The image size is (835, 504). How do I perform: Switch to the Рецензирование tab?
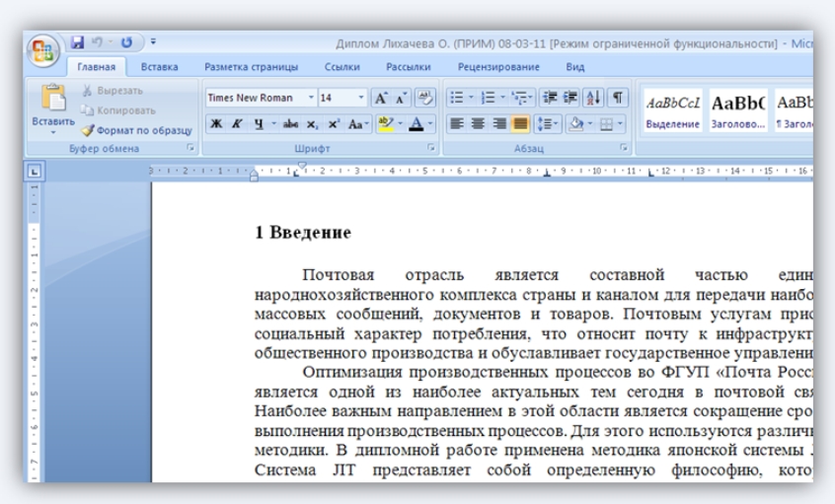coord(498,67)
